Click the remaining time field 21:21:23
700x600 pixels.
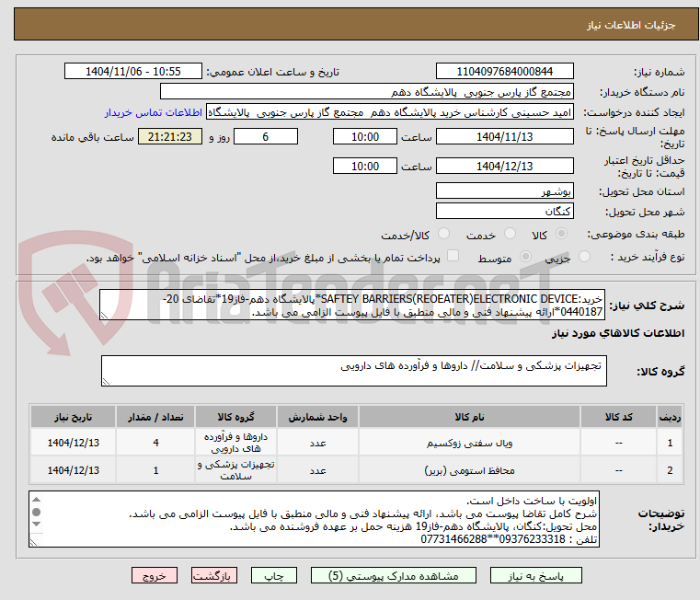170,137
